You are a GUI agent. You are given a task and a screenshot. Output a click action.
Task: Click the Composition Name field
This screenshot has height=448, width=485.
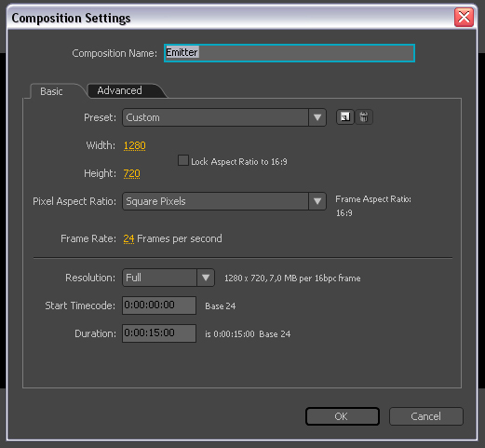[290, 53]
